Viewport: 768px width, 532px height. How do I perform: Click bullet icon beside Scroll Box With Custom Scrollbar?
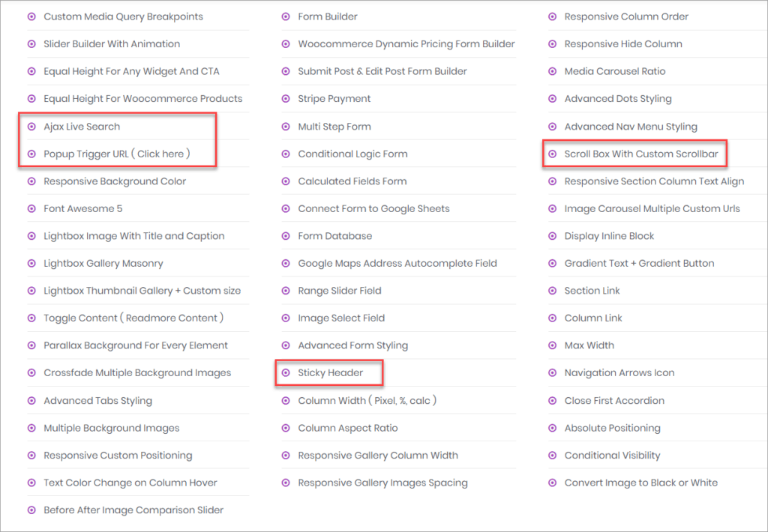tap(553, 154)
